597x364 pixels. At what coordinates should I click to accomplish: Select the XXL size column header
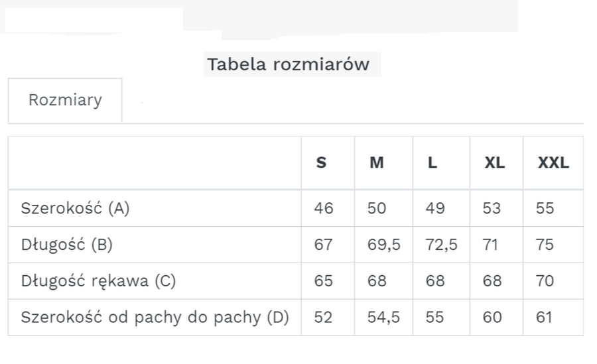coord(553,162)
